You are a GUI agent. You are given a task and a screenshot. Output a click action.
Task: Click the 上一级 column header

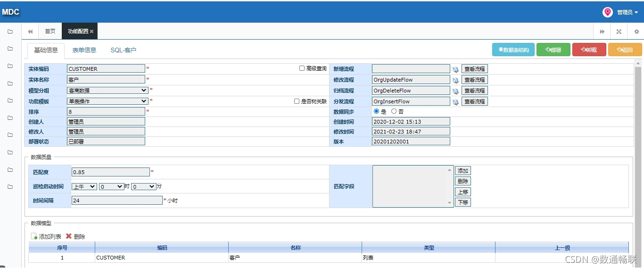pos(562,248)
